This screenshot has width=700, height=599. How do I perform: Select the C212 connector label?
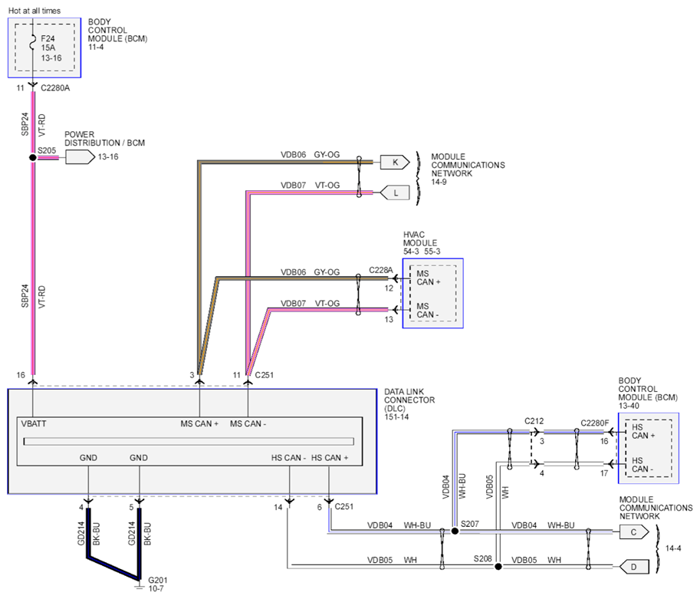(x=534, y=421)
